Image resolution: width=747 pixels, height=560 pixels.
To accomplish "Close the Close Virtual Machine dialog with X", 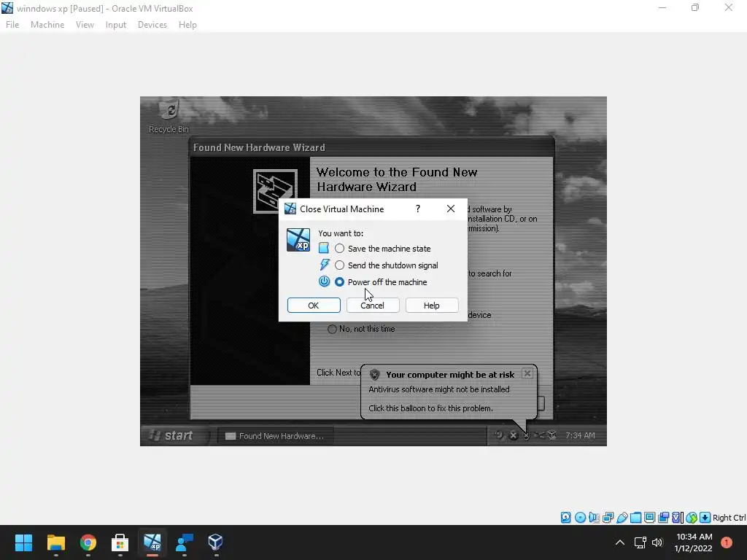I will [451, 209].
